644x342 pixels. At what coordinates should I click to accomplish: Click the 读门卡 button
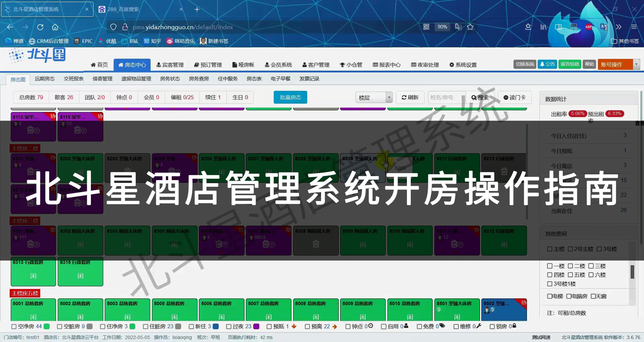(515, 97)
